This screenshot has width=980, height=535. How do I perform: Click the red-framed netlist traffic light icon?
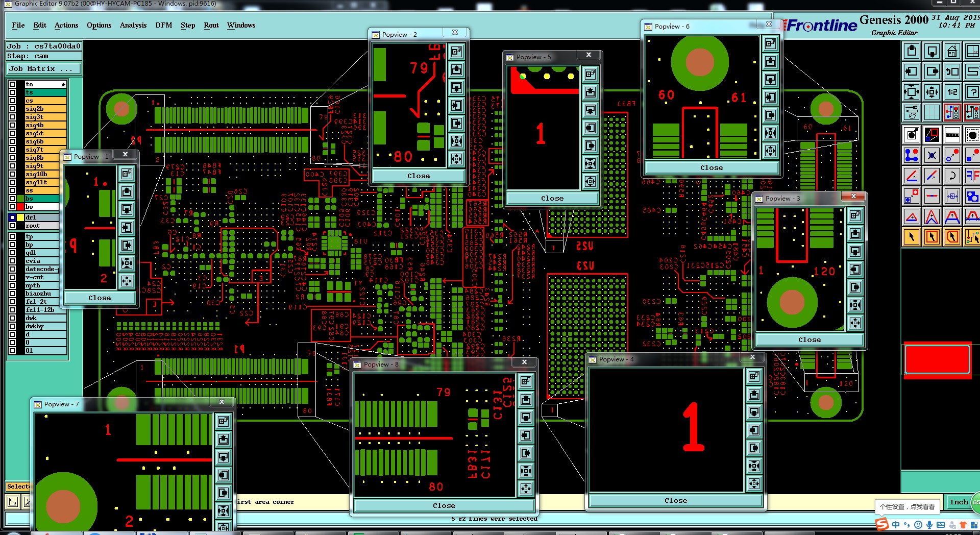[x=952, y=112]
